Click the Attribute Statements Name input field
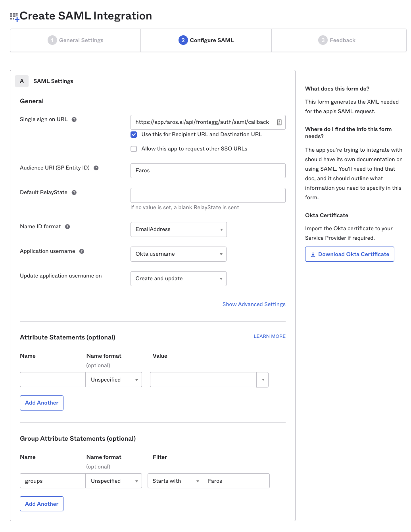 point(53,380)
